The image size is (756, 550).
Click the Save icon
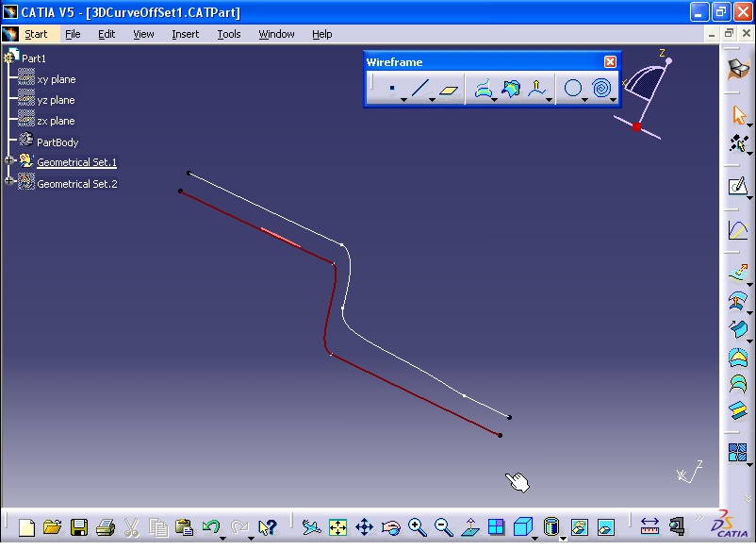(78, 527)
